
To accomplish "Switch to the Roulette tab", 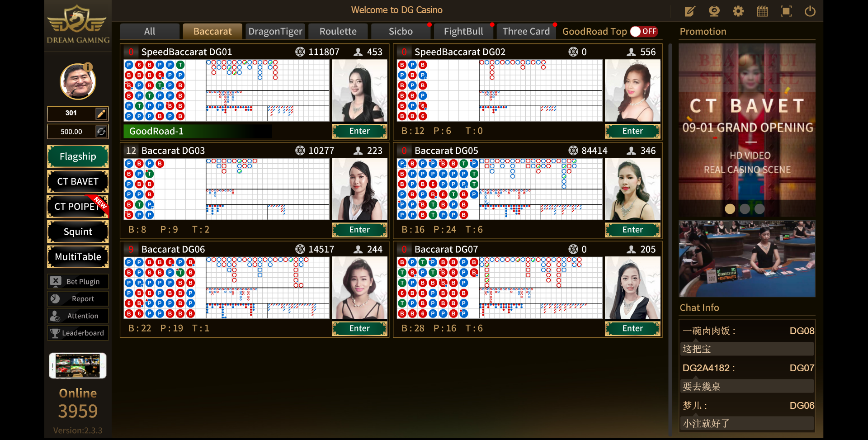I will (338, 32).
